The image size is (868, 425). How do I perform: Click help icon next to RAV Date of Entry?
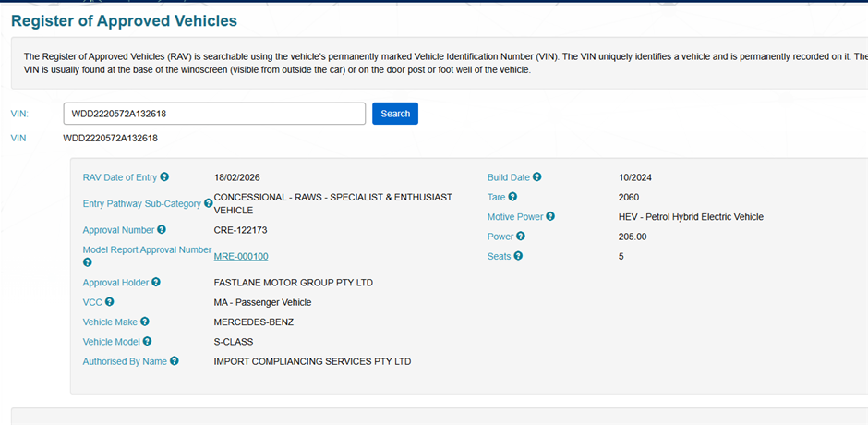[164, 177]
